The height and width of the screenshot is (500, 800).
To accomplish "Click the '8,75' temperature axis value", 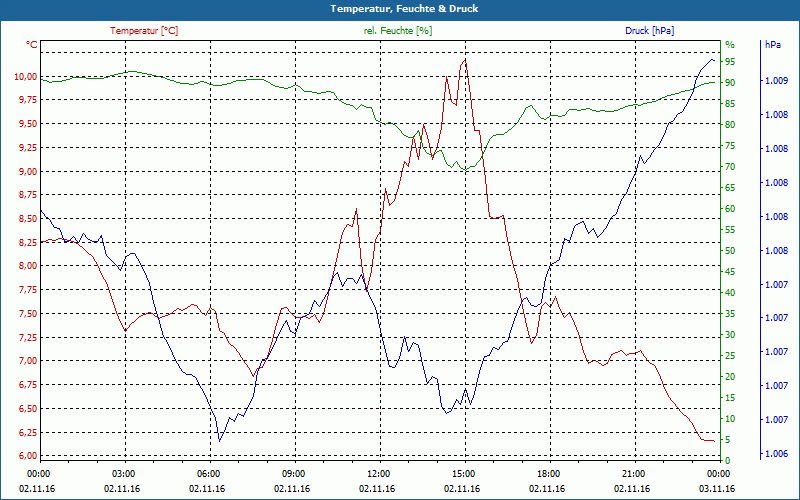I will pyautogui.click(x=28, y=195).
